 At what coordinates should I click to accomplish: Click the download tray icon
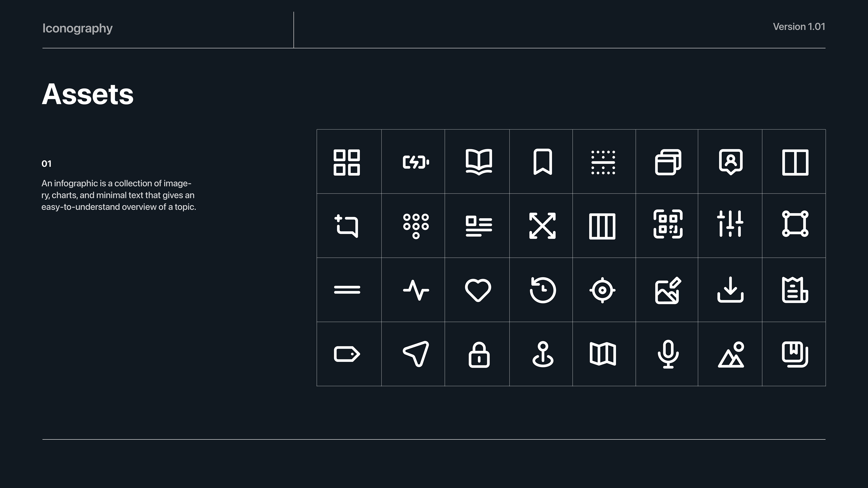pos(730,290)
